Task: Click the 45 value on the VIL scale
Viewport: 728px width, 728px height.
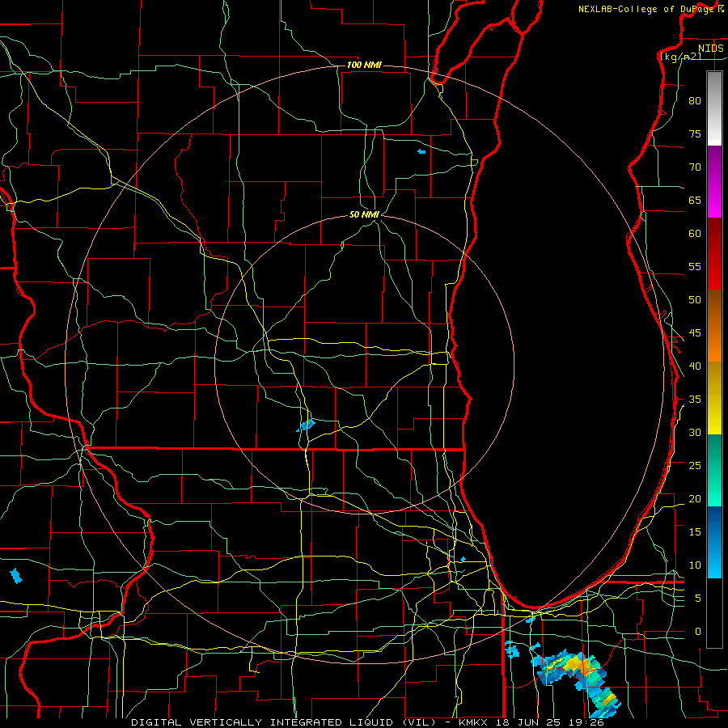Action: point(695,333)
